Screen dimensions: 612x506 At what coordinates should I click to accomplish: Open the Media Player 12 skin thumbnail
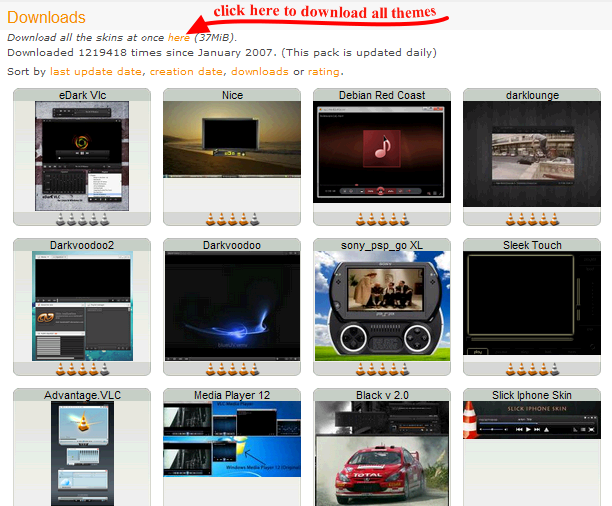point(232,439)
